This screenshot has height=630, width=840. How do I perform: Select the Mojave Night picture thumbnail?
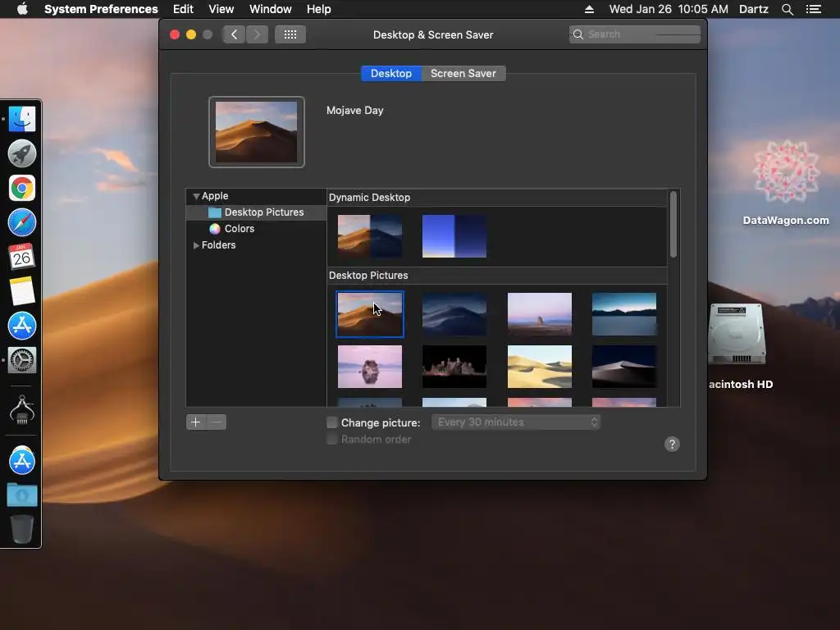pyautogui.click(x=454, y=314)
